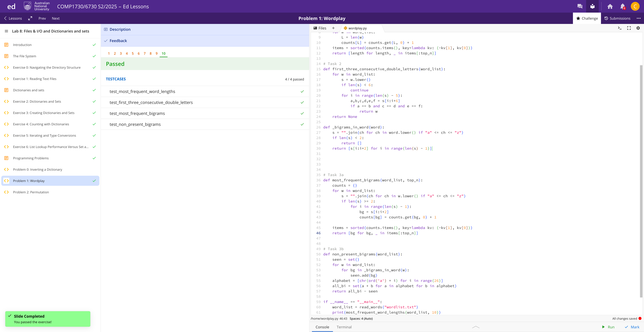
Task: Open the user avatar menu
Action: [635, 7]
